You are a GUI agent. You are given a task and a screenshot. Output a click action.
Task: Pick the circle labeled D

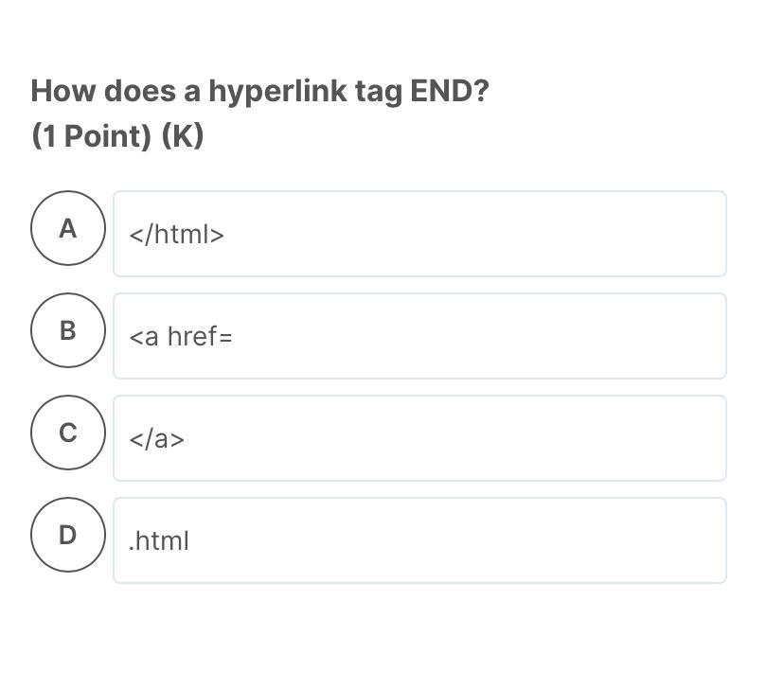[x=67, y=535]
